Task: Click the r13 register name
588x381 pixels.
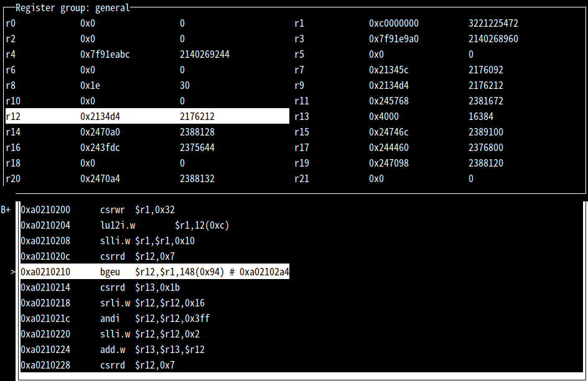Action: click(x=301, y=116)
